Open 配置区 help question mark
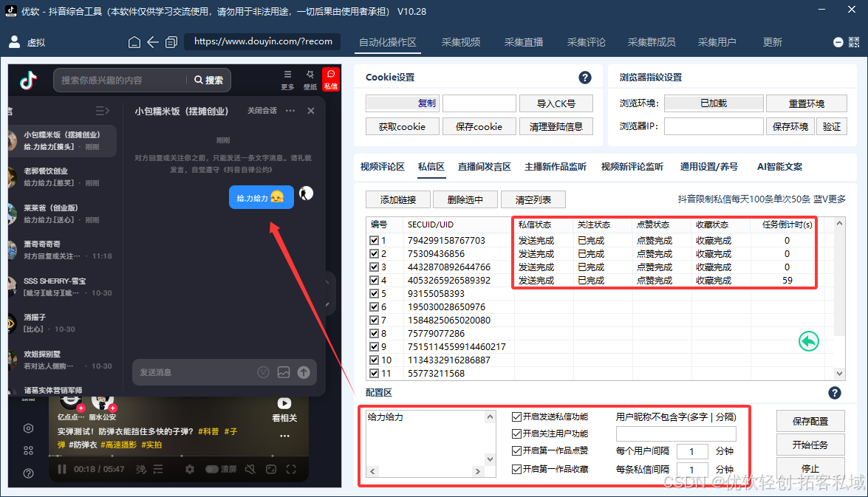The width and height of the screenshot is (868, 497). [834, 393]
